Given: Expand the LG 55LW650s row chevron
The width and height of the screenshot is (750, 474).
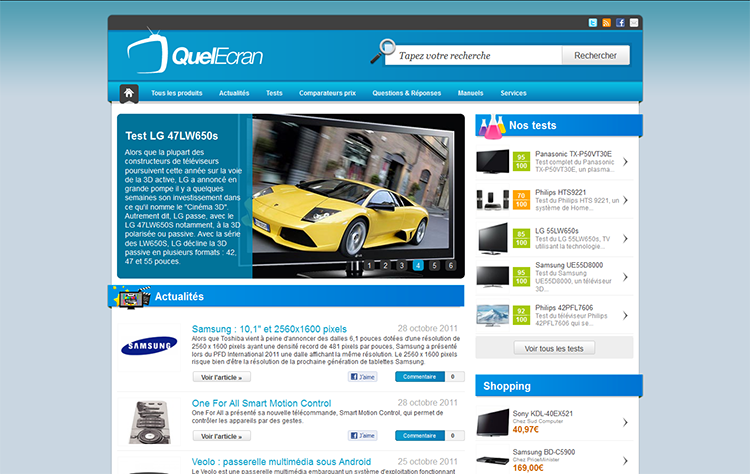Looking at the screenshot, I should click(625, 238).
